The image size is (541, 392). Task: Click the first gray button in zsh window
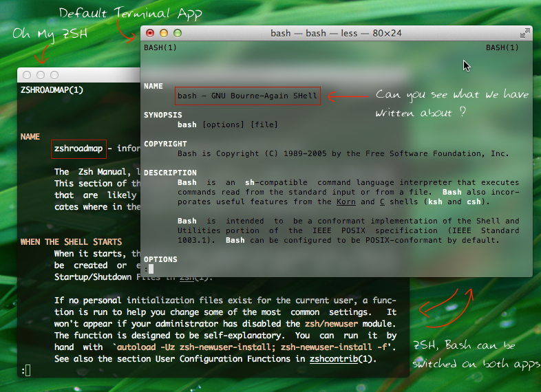click(27, 75)
